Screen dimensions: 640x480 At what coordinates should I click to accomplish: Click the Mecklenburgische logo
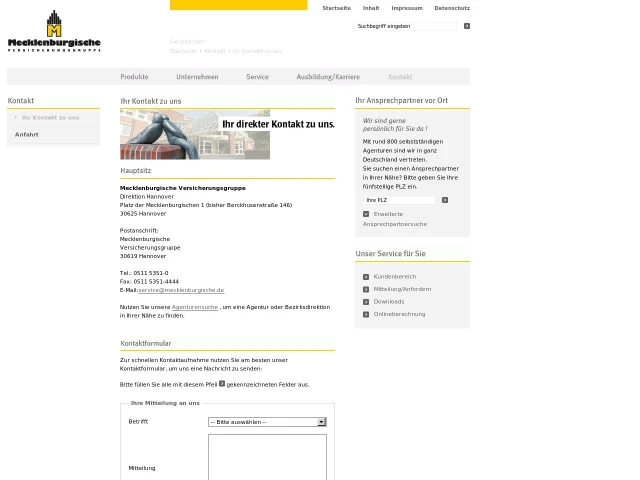pos(54,31)
